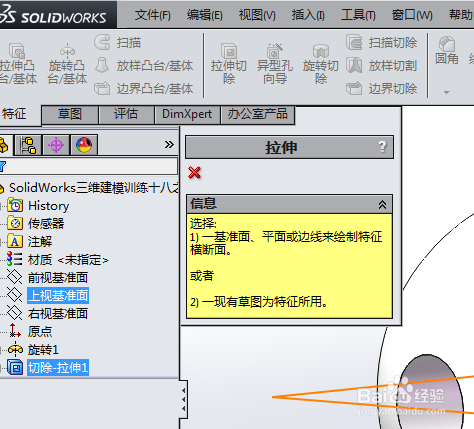Click the Swept Cut (扫描切除) tool
Viewport: 474px width, 429px height.
coord(381,43)
